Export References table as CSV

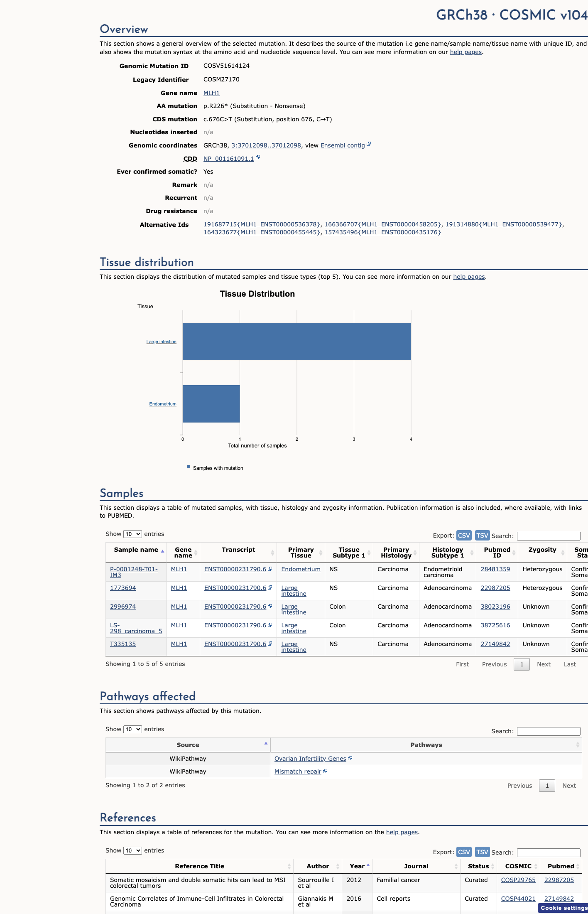pyautogui.click(x=464, y=852)
